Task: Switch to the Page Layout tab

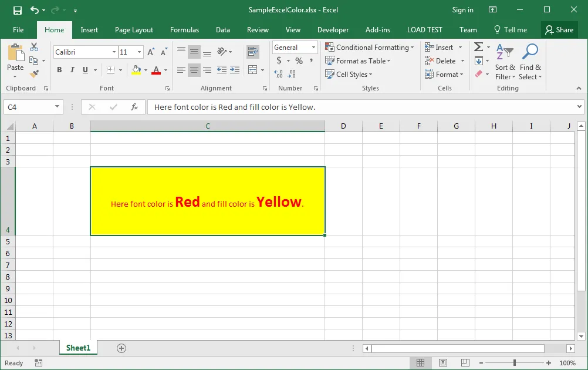Action: pos(134,30)
